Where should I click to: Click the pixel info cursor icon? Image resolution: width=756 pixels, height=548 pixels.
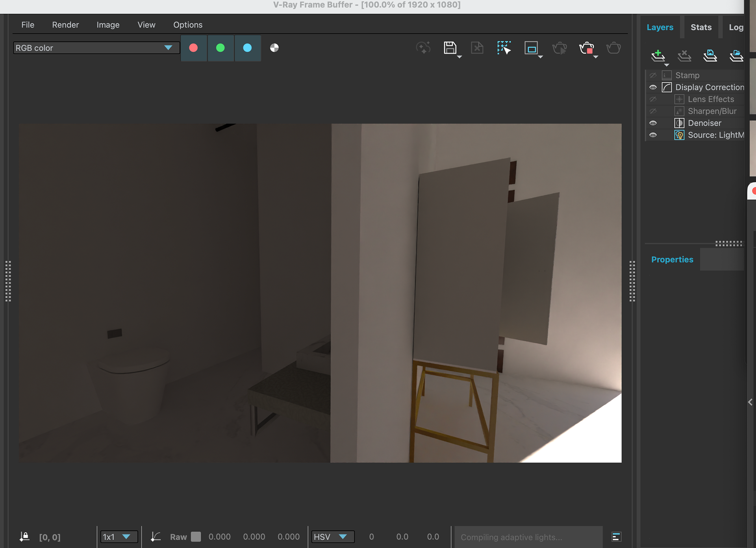pyautogui.click(x=24, y=537)
